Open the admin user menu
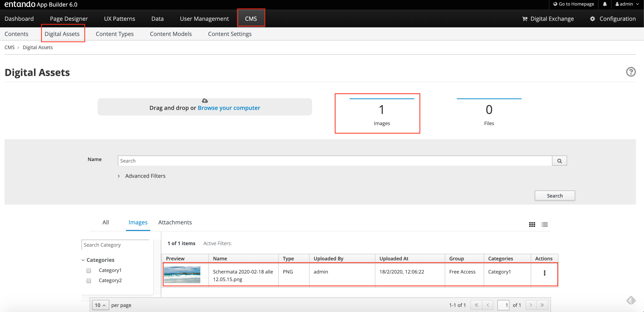 (x=627, y=4)
